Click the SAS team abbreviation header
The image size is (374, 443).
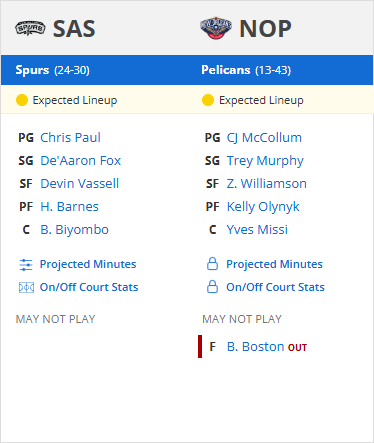74,29
